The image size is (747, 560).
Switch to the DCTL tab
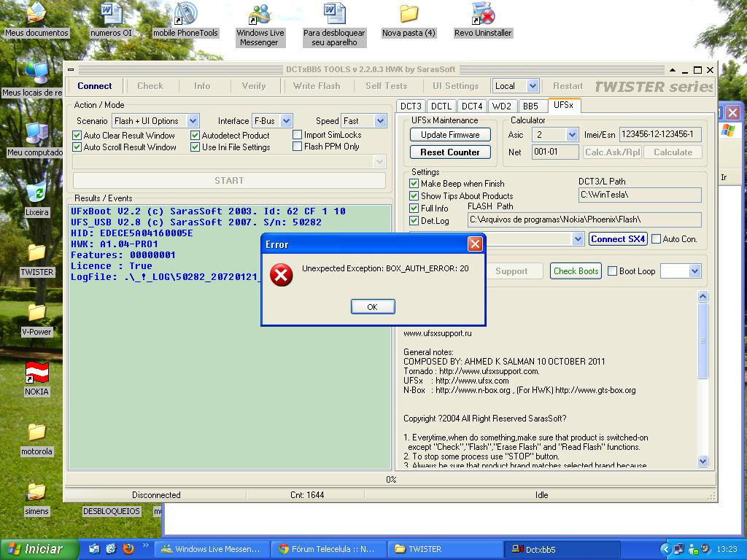coord(441,106)
